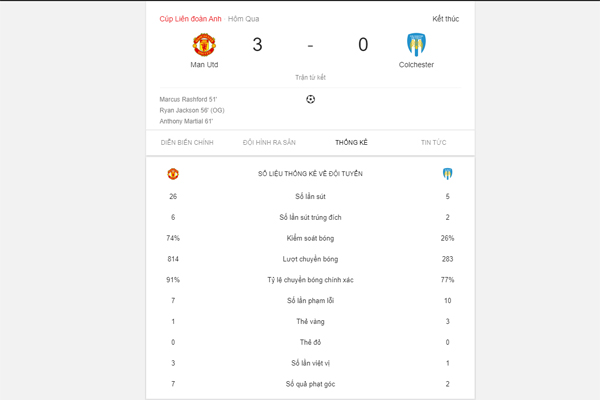Open the Tin tức tab
This screenshot has height=400, width=600.
point(434,142)
